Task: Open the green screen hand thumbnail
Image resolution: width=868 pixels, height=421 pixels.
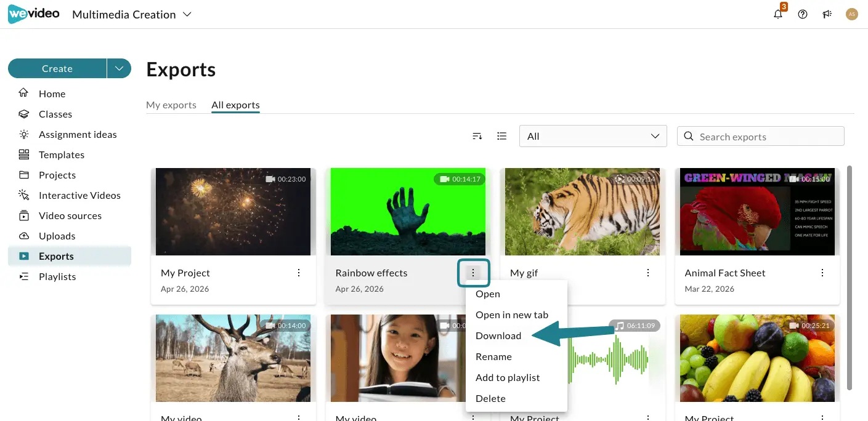Action: pos(408,212)
